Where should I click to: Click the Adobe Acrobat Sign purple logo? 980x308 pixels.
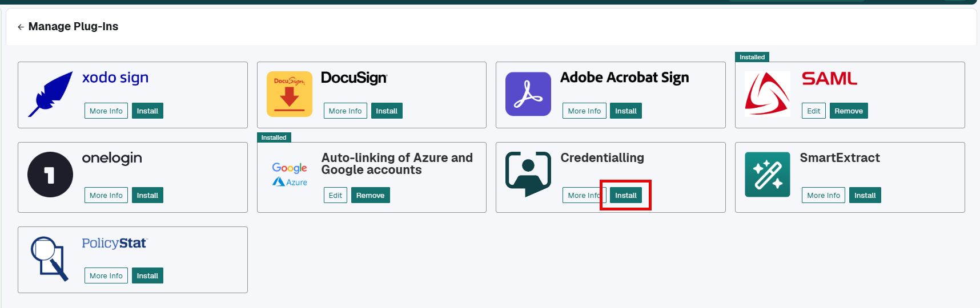pyautogui.click(x=528, y=94)
